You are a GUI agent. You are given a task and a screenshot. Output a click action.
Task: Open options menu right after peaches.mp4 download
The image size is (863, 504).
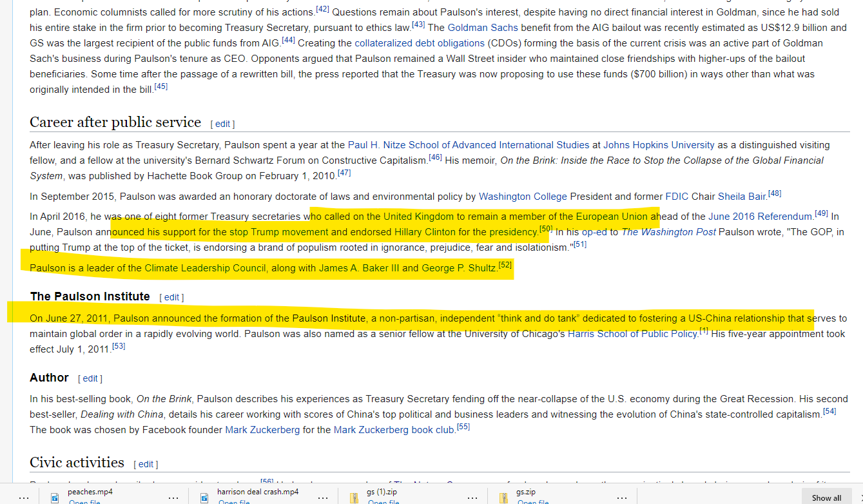click(x=173, y=498)
